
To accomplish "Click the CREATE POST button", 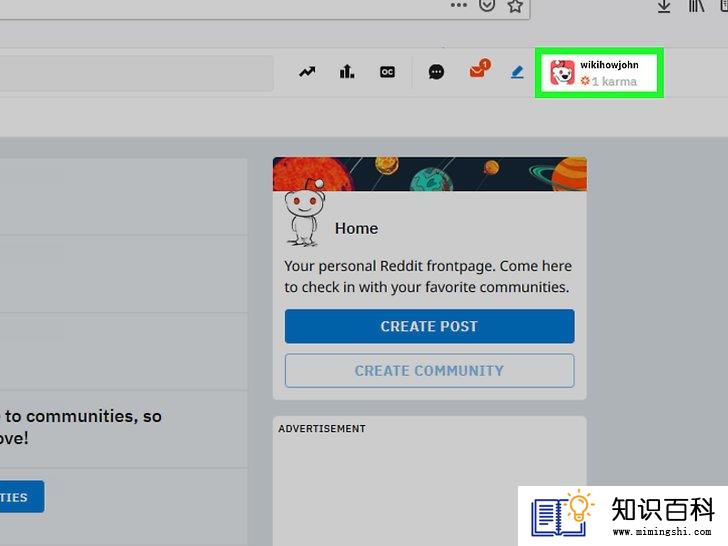I will point(429,326).
